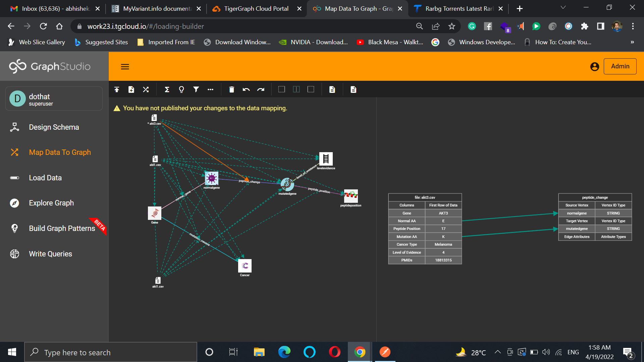644x362 pixels.
Task: Open Chrome from Windows taskbar
Action: click(x=360, y=352)
